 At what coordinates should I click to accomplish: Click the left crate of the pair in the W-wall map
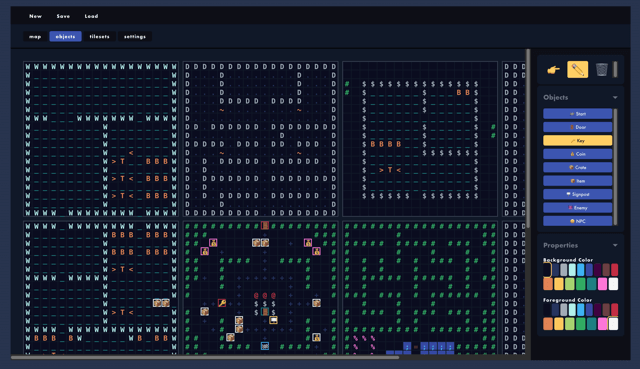(157, 303)
